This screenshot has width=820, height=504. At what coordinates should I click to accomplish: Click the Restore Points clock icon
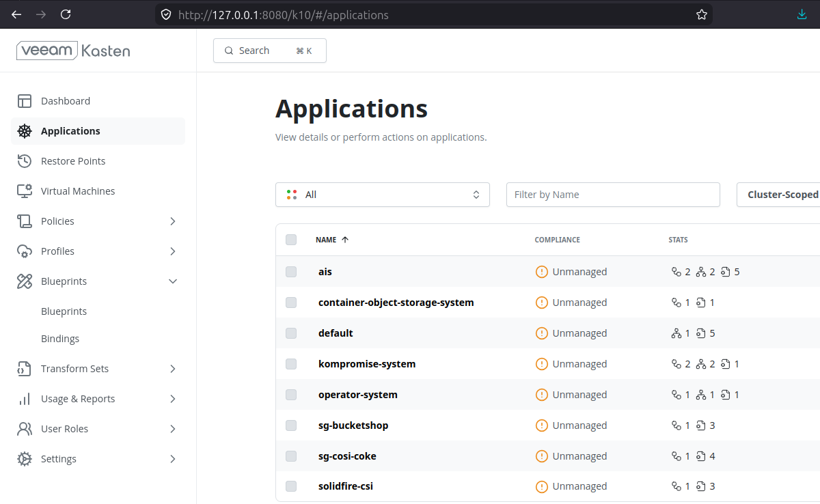click(25, 161)
